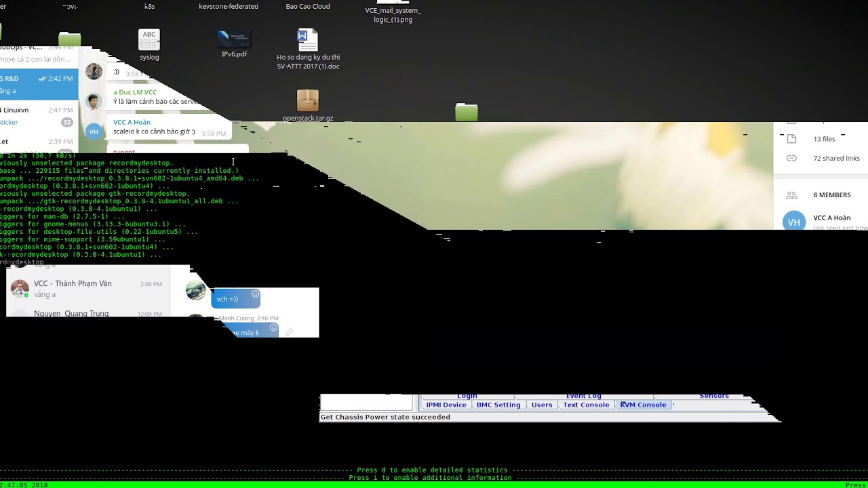The width and height of the screenshot is (868, 488).
Task: Select the KVM Console tab
Action: (643, 405)
